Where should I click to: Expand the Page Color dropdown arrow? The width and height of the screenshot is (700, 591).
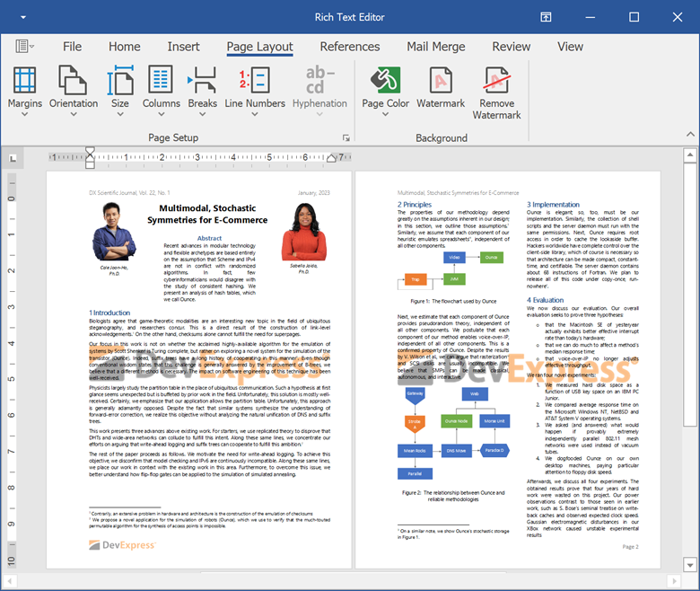385,114
